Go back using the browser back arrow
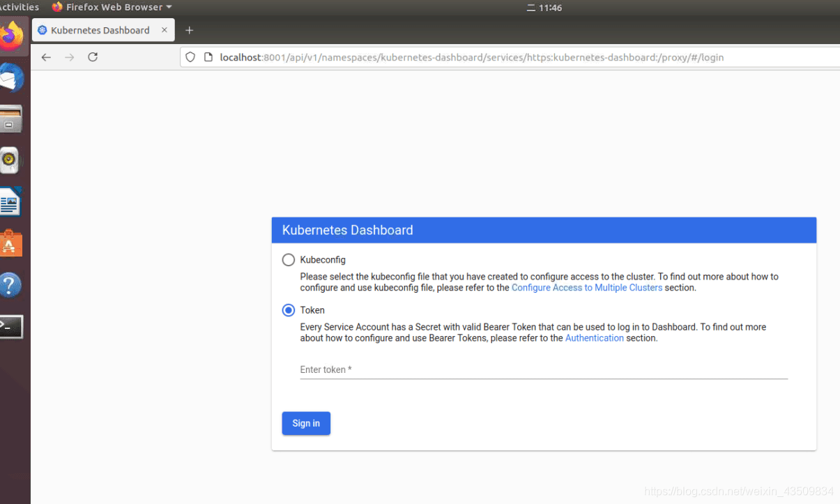 point(46,57)
